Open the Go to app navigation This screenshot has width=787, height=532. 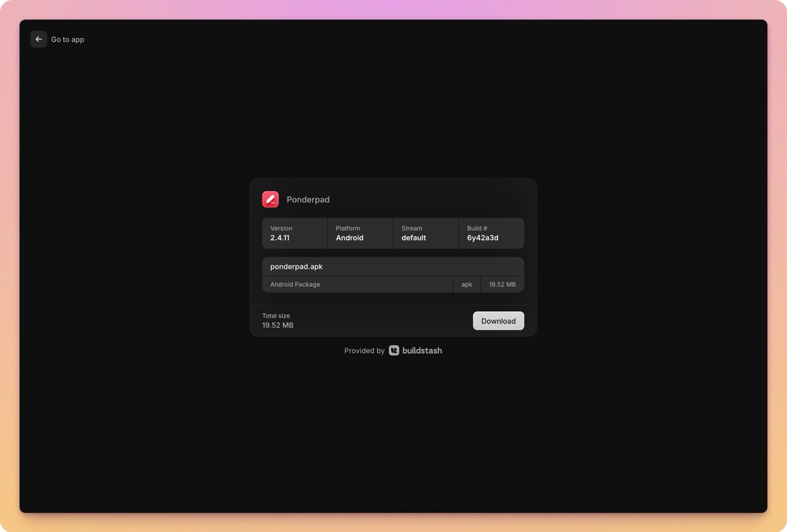pos(68,39)
